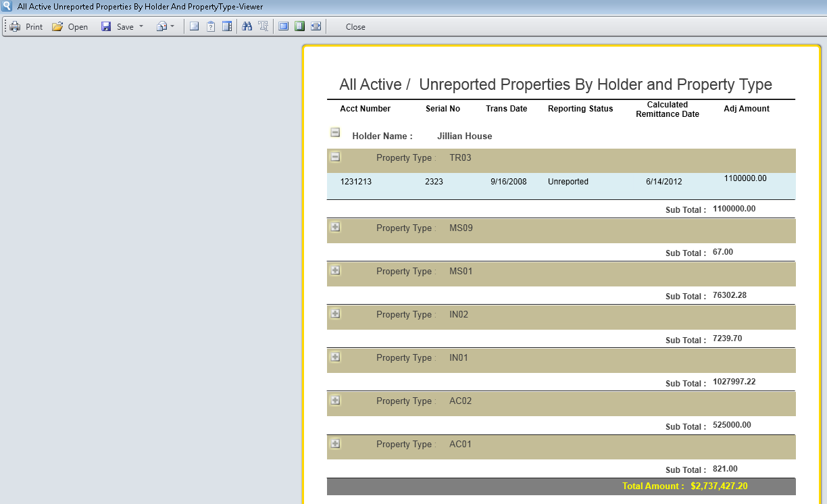
Task: Click the MS09 property type label
Action: 461,228
